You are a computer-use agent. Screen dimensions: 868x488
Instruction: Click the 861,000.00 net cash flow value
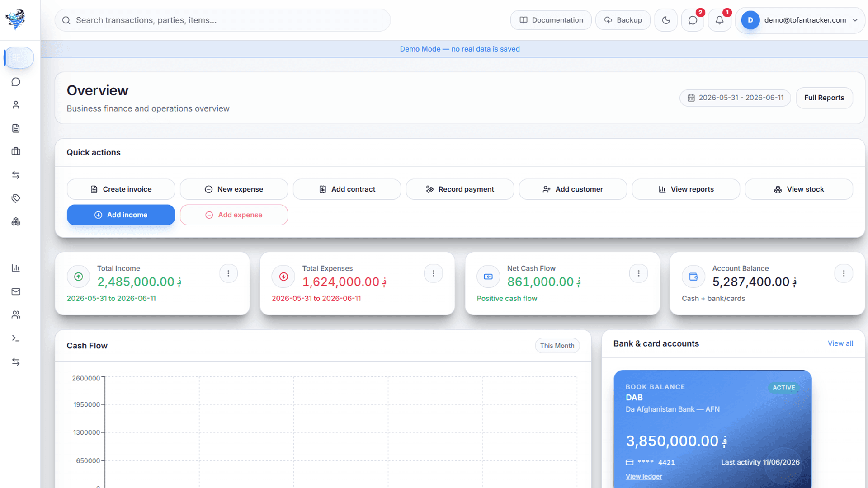(544, 282)
